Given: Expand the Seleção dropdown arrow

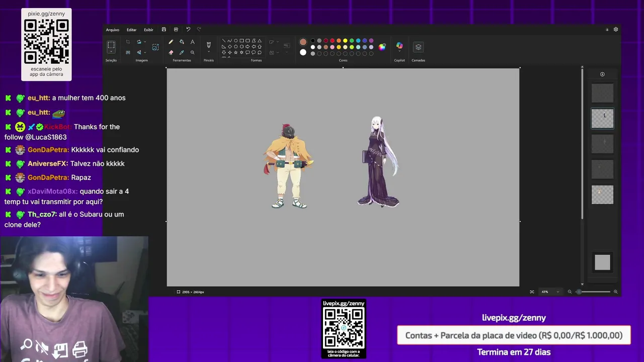Looking at the screenshot, I should coord(111,51).
